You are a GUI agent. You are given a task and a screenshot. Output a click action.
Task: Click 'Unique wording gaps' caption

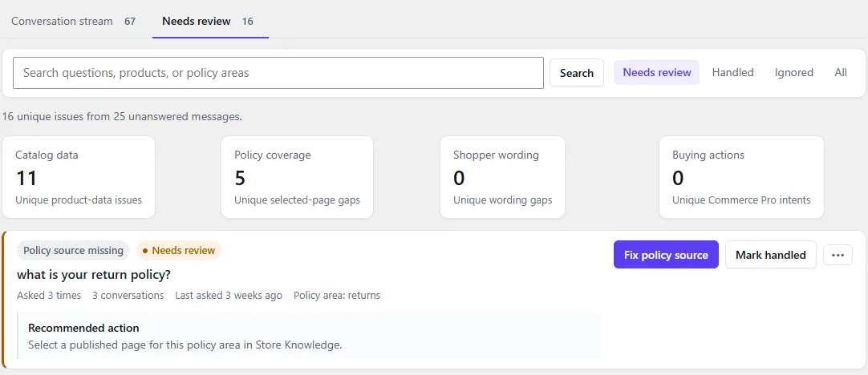coord(503,200)
